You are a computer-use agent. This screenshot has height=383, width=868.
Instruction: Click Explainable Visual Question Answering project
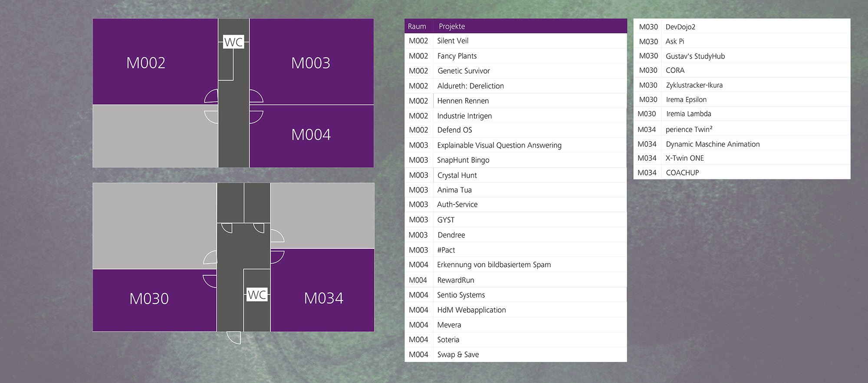click(x=499, y=145)
